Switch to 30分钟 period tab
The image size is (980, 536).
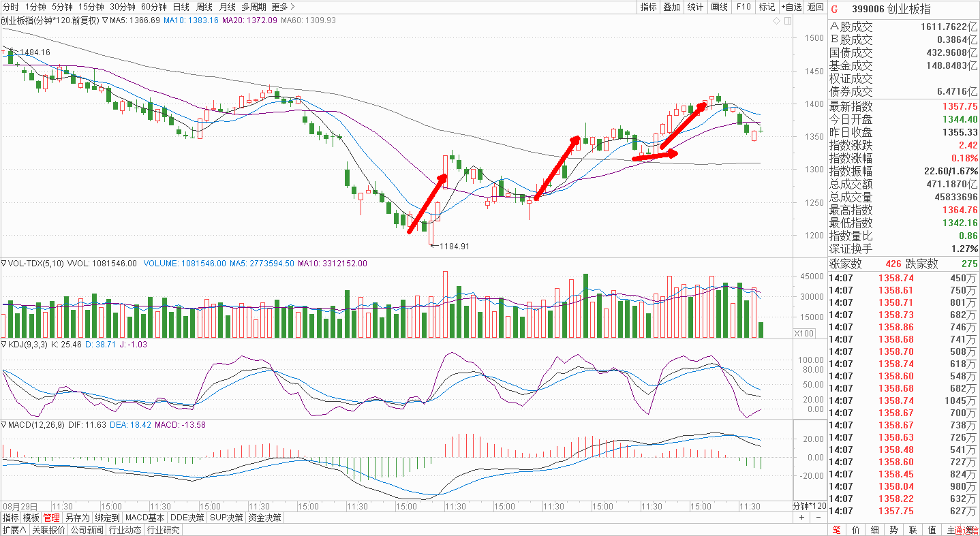coord(123,7)
